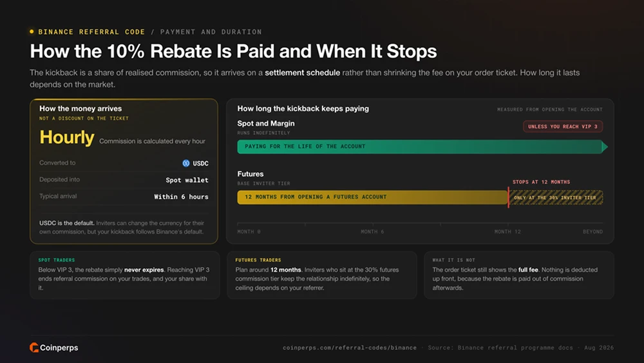Viewport: 644px width, 363px height.
Task: Click the bold 'settlement schedule' phrase
Action: pyautogui.click(x=302, y=73)
